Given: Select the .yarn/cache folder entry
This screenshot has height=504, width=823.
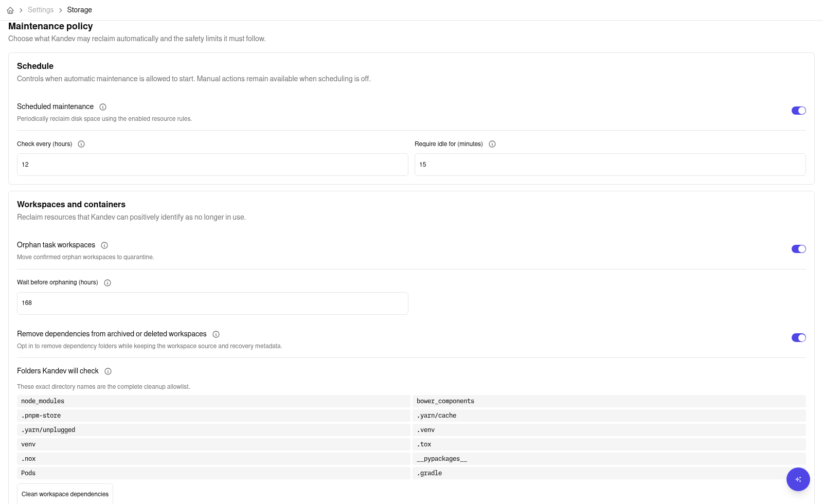Looking at the screenshot, I should 609,416.
